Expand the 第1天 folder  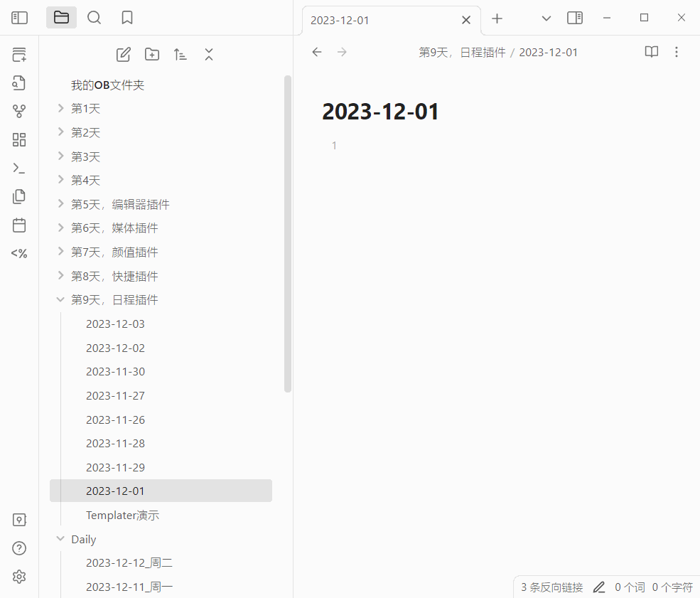tap(60, 109)
